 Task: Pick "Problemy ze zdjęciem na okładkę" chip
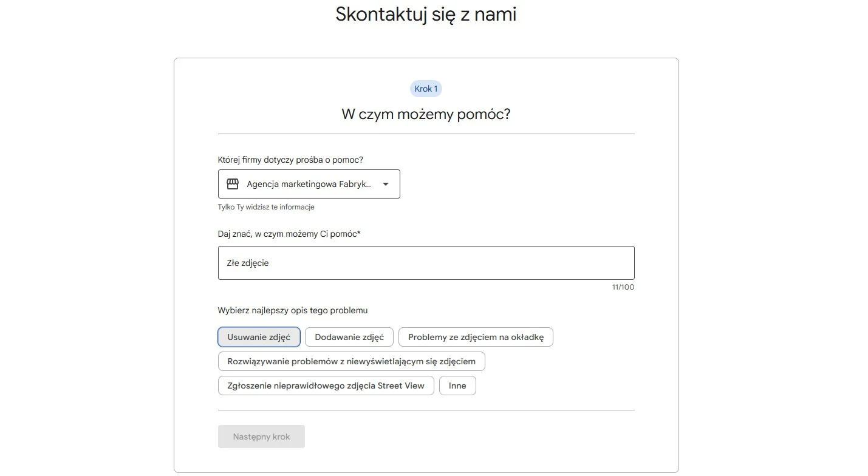click(476, 337)
